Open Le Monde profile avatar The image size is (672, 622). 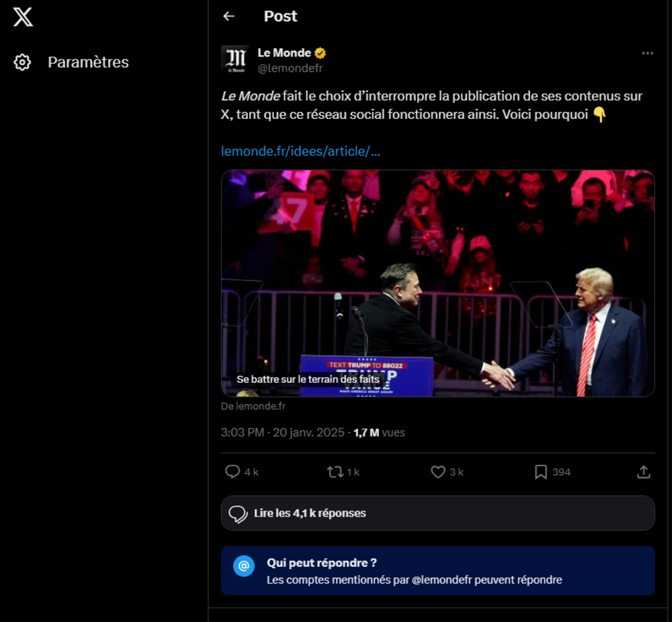[235, 60]
